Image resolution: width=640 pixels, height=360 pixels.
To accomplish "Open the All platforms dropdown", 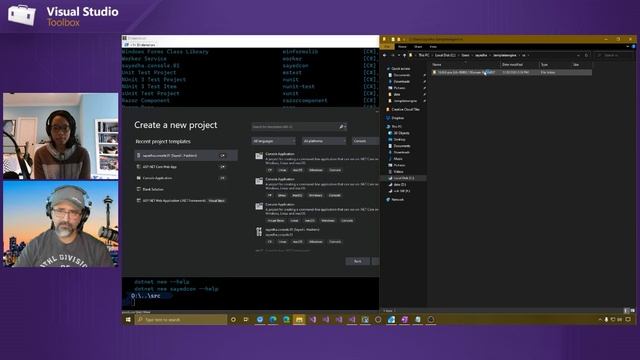I will 324,141.
